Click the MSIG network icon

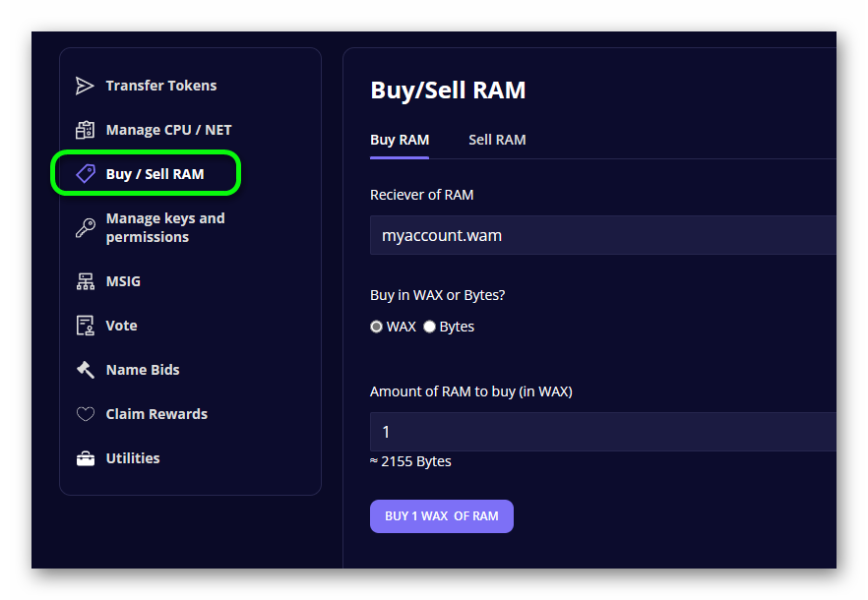[x=86, y=281]
